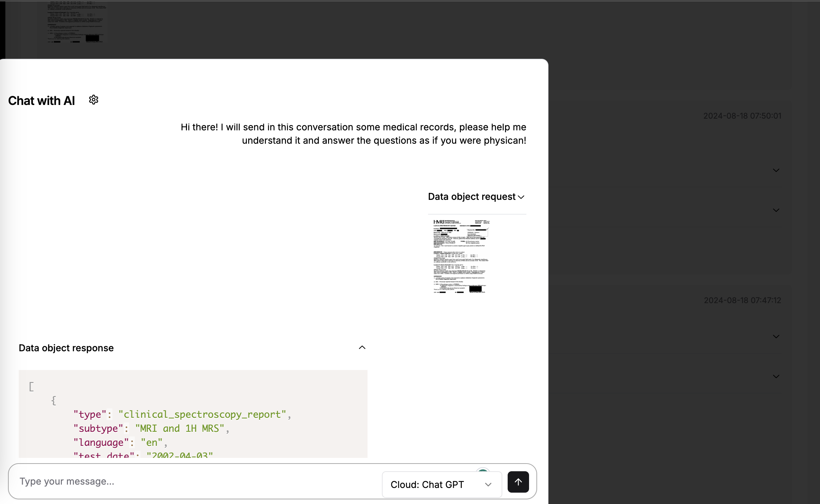Expand second row under 07:50:01 timestamp
Image resolution: width=820 pixels, height=504 pixels.
coord(776,210)
